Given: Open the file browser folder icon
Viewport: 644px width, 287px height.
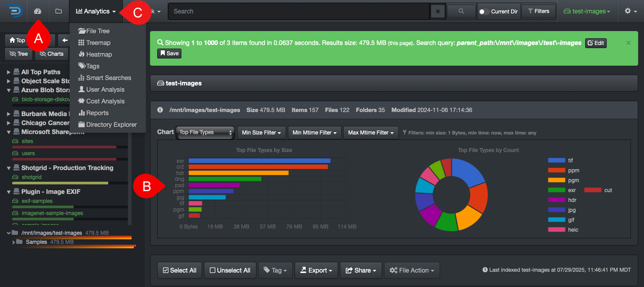Looking at the screenshot, I should click(x=58, y=11).
